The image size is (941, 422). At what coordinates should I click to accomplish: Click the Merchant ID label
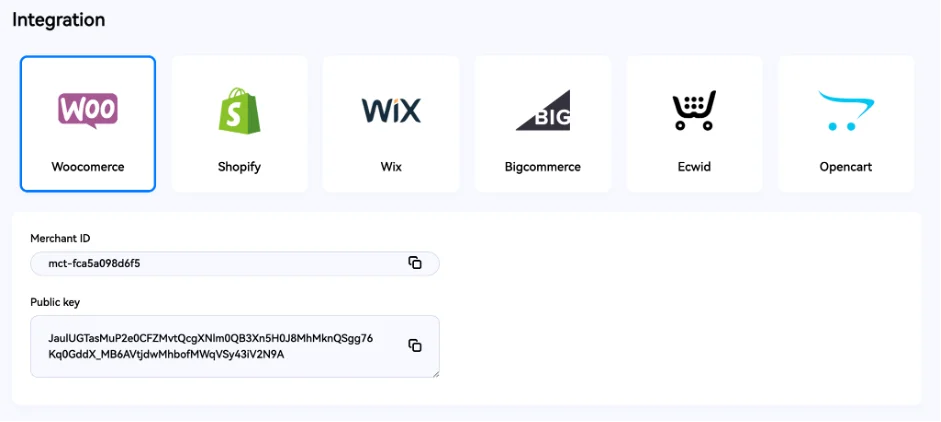point(60,238)
